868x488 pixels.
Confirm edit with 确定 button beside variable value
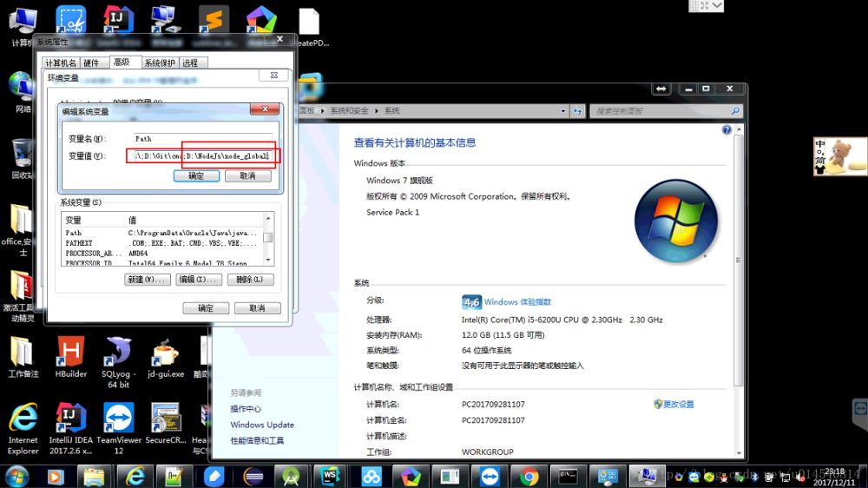click(x=196, y=175)
